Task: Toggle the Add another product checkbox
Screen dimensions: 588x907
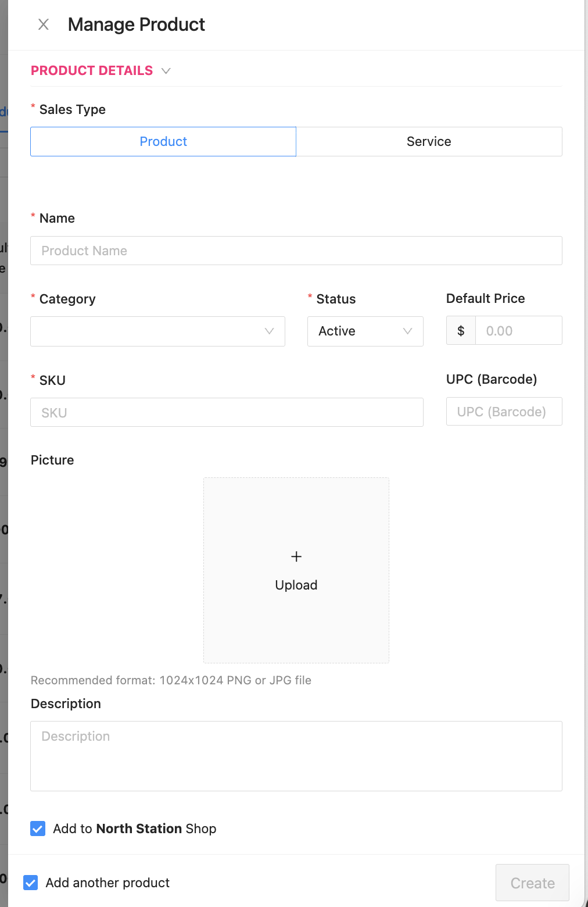Action: click(31, 883)
